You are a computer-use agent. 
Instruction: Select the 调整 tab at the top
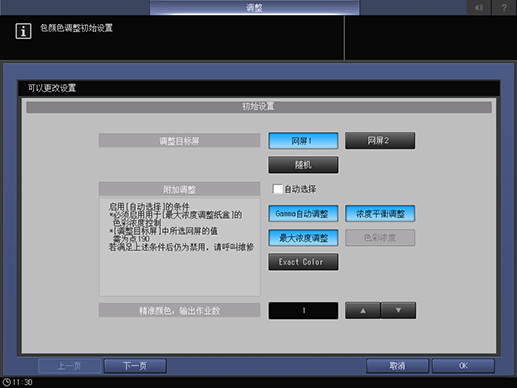[x=254, y=7]
